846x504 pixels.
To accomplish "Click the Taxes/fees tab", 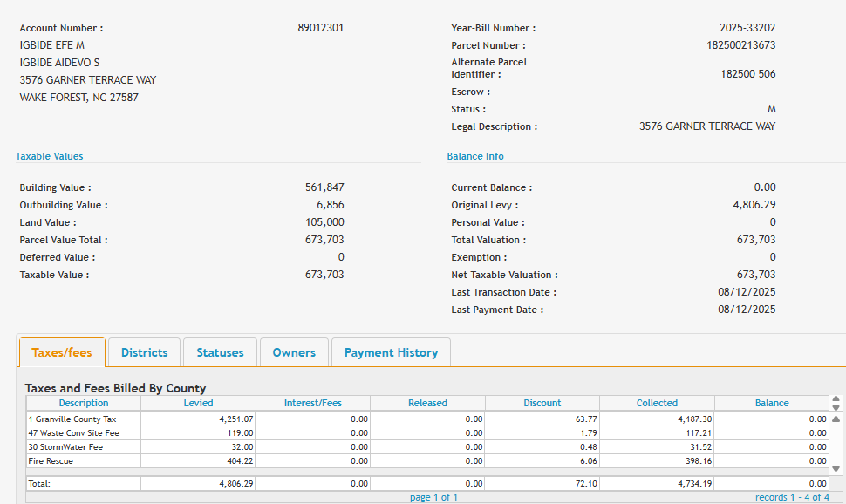I will pos(62,352).
